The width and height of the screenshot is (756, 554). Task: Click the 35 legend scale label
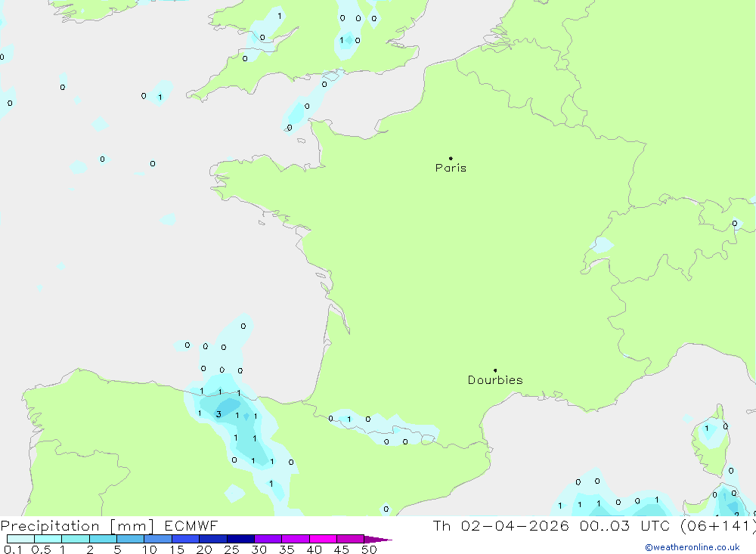point(287,549)
